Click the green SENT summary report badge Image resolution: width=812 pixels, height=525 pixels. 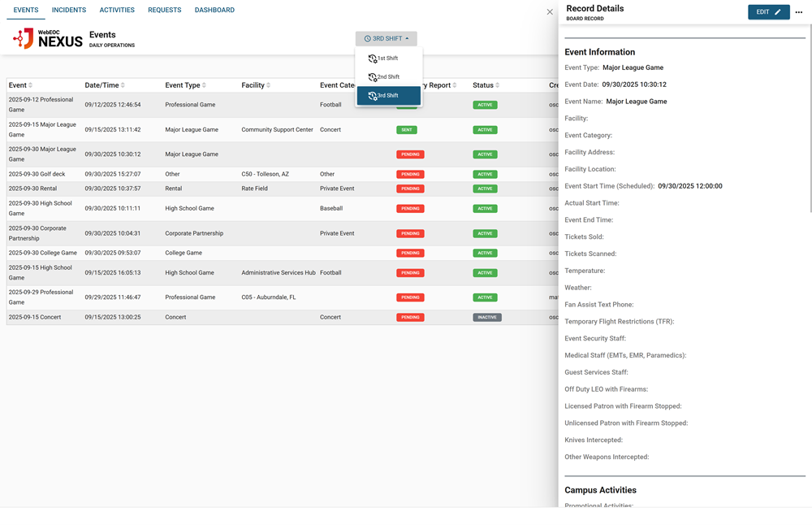pos(406,130)
